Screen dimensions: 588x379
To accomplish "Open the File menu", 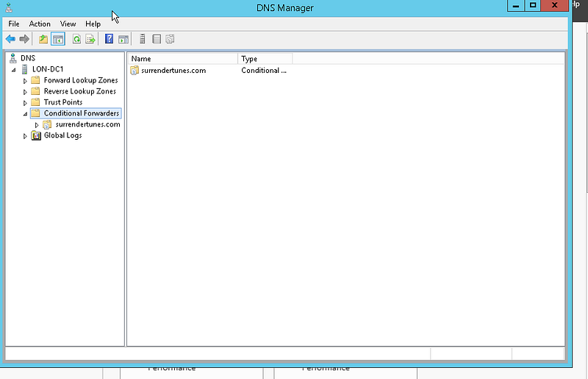I will pyautogui.click(x=14, y=24).
